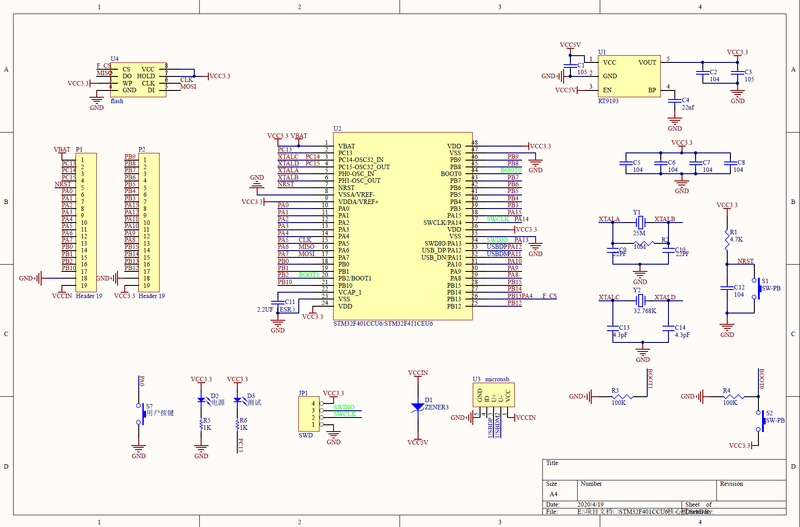
Task: Select capacitor C2 104 on VOUT
Action: pyautogui.click(x=703, y=73)
